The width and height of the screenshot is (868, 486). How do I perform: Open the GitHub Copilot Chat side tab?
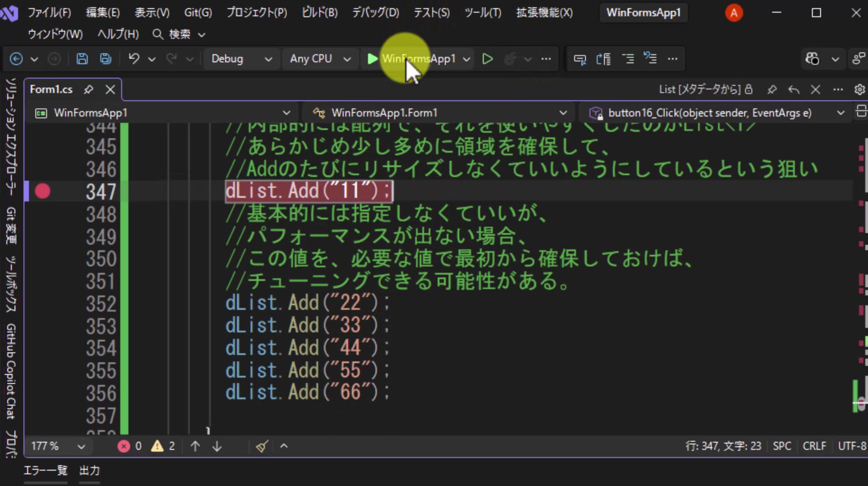pos(11,371)
